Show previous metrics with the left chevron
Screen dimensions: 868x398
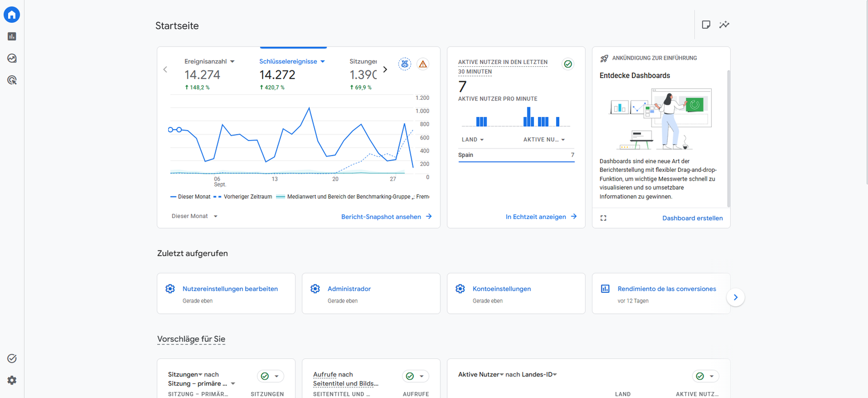point(165,69)
